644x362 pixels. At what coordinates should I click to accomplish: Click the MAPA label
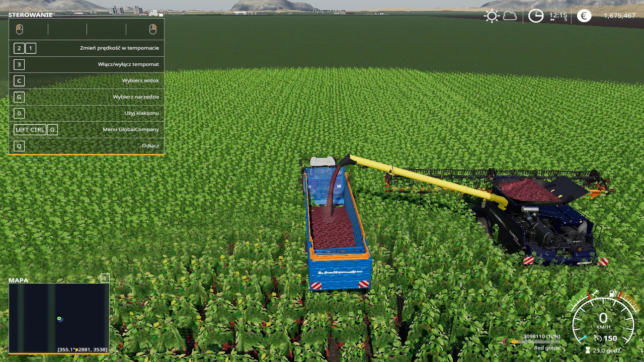pyautogui.click(x=19, y=280)
